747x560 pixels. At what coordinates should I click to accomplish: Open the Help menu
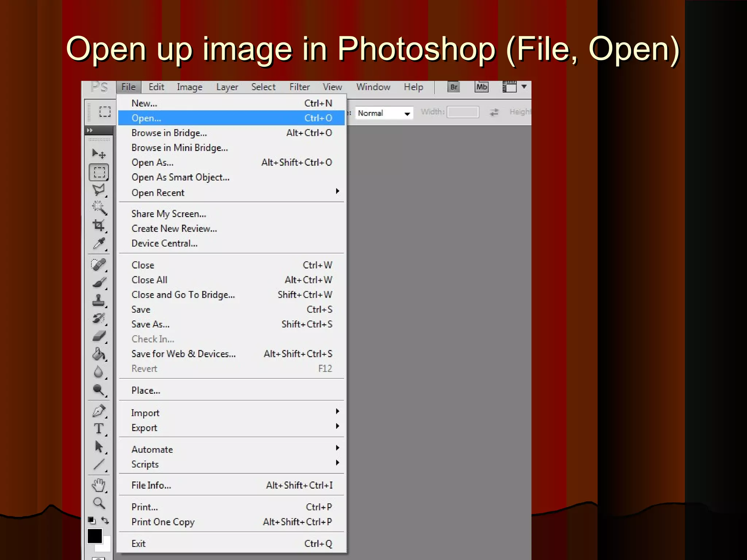[413, 87]
